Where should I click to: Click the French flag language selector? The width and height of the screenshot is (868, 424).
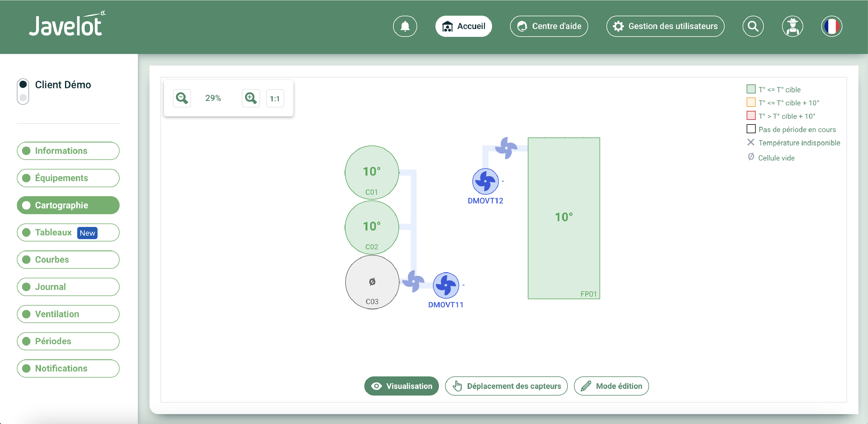[831, 26]
